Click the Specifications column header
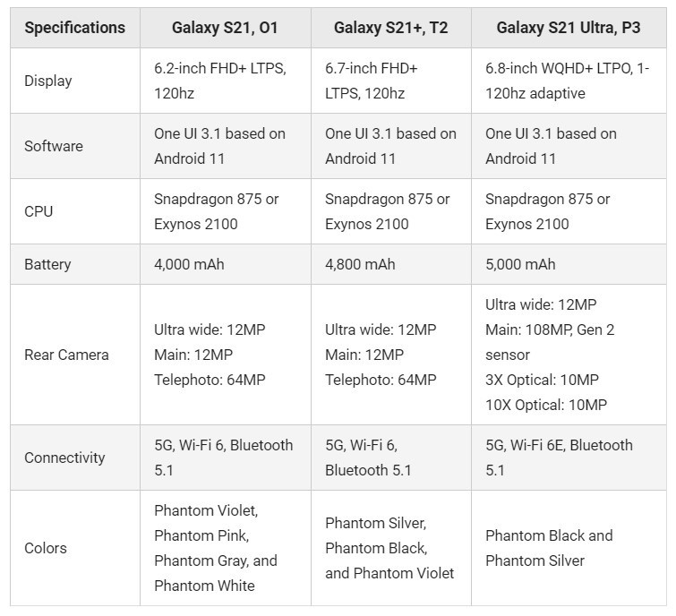 click(74, 28)
